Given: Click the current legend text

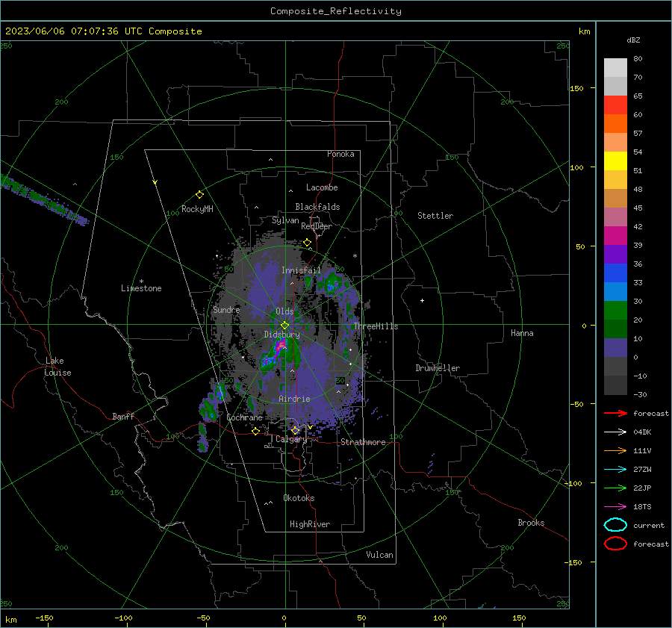Looking at the screenshot, I should [x=649, y=525].
